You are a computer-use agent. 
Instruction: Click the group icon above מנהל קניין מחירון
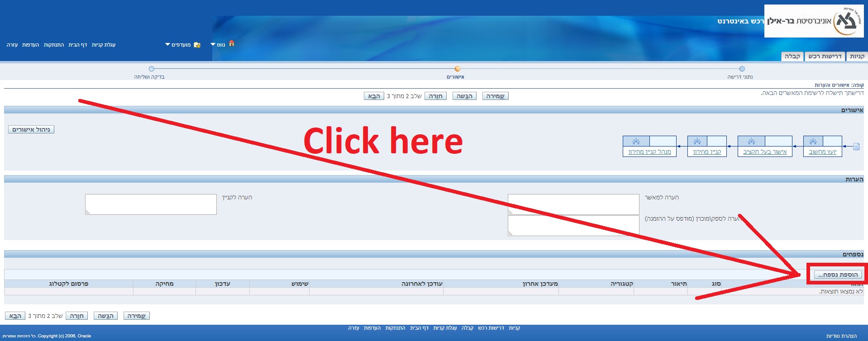pyautogui.click(x=636, y=141)
